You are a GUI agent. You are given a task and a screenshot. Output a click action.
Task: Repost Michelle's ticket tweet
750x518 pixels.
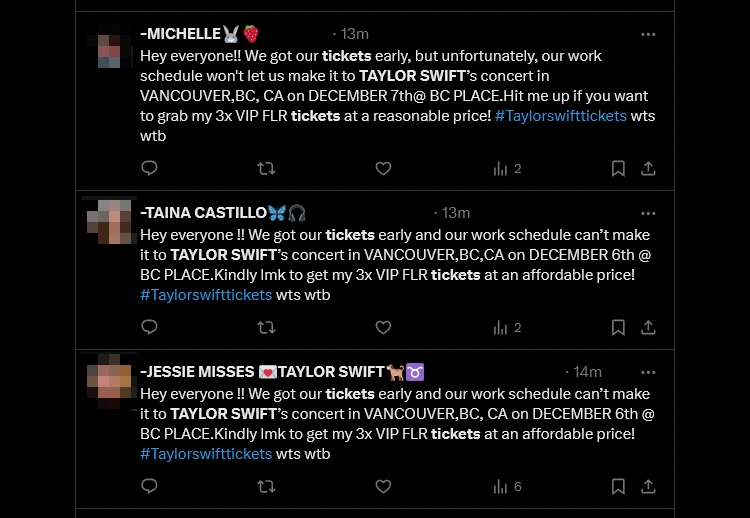coord(266,168)
